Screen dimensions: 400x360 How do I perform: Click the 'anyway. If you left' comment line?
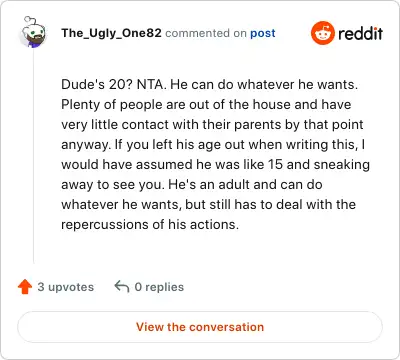pyautogui.click(x=213, y=144)
